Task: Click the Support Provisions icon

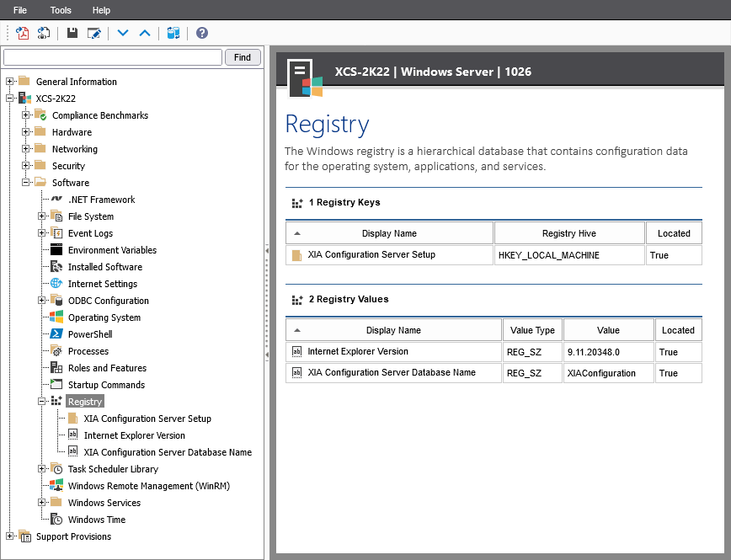Action: pyautogui.click(x=24, y=536)
